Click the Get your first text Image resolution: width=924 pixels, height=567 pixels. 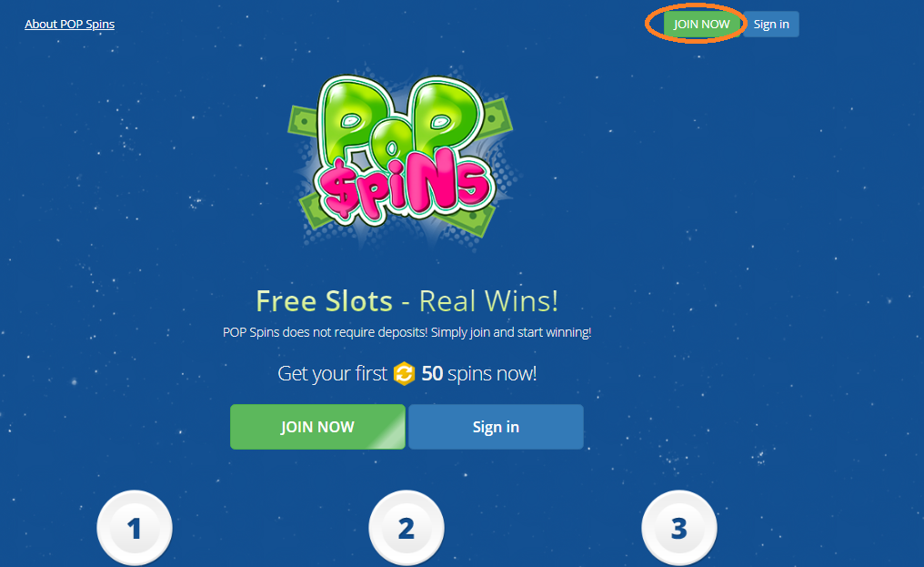click(332, 373)
